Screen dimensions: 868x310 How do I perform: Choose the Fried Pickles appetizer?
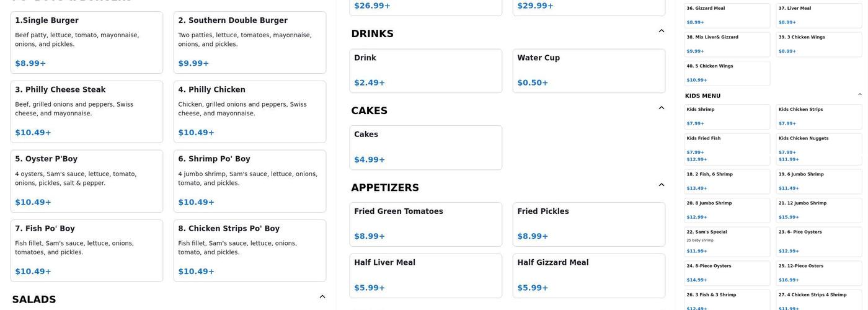coord(588,224)
